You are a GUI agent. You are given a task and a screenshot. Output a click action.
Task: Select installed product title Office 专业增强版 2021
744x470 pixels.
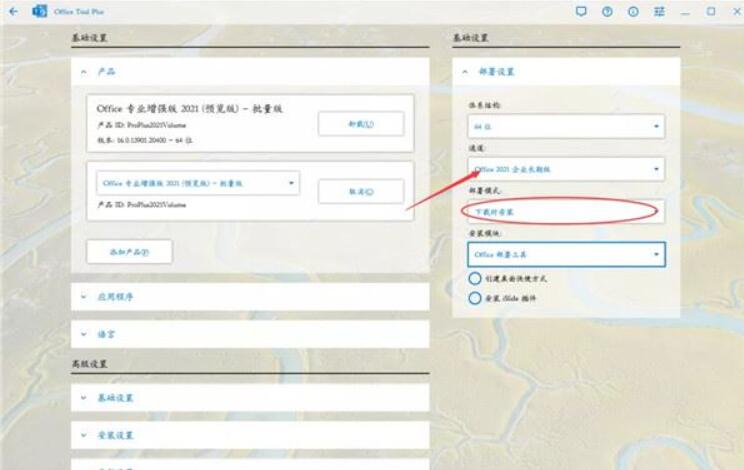click(x=189, y=109)
